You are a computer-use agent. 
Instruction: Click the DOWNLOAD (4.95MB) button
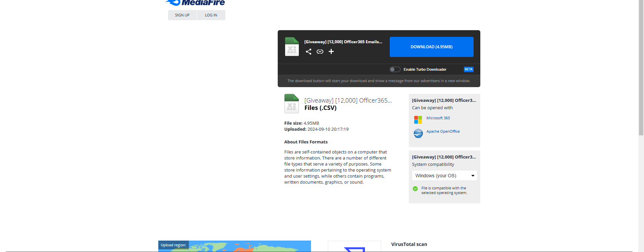pos(432,47)
